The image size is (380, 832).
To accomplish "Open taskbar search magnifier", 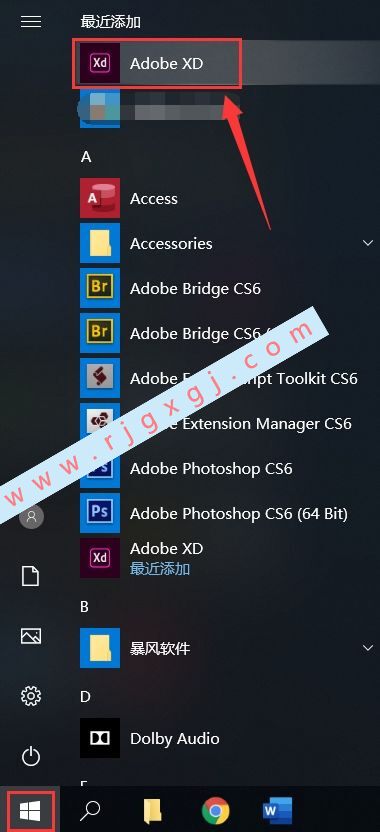I will [x=90, y=810].
